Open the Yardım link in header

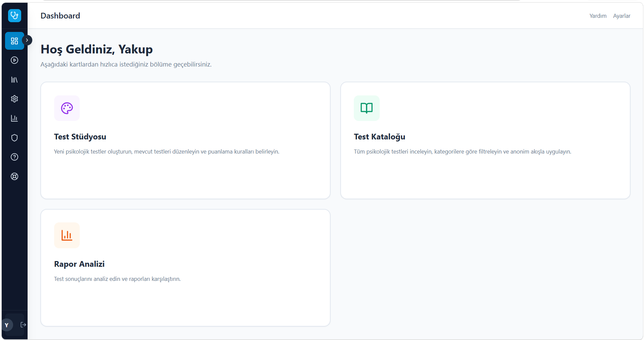pos(598,16)
